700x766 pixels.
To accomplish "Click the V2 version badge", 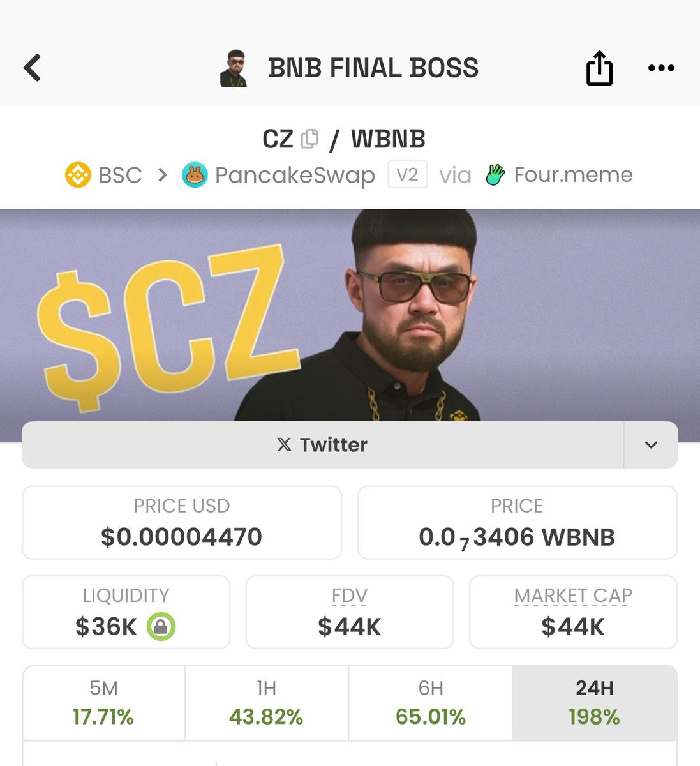I will tap(407, 175).
